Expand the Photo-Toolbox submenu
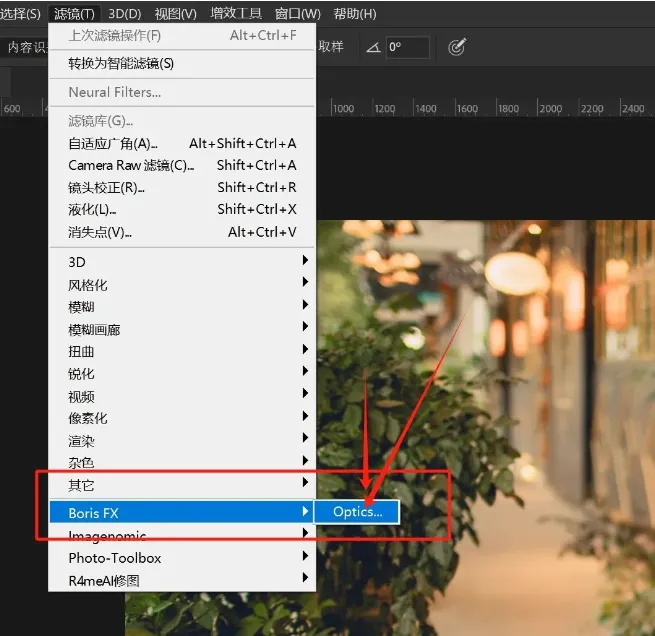The image size is (655, 636). tap(182, 558)
